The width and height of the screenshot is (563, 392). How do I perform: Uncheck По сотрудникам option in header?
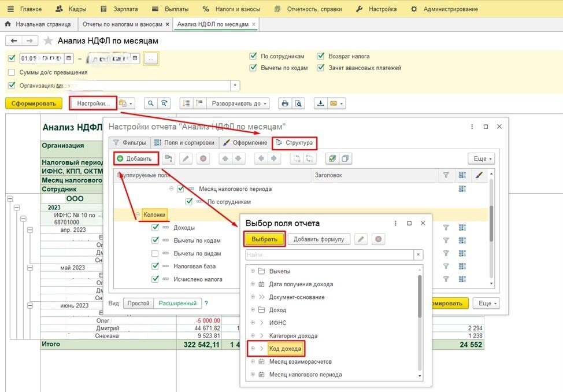click(253, 56)
